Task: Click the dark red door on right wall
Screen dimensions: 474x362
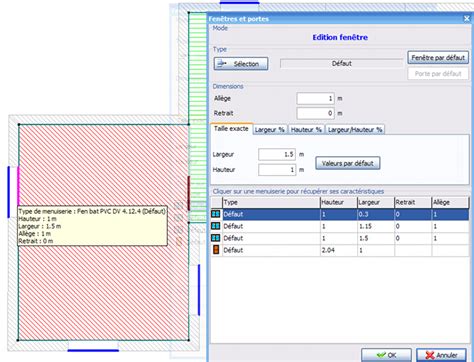Action: click(x=189, y=193)
